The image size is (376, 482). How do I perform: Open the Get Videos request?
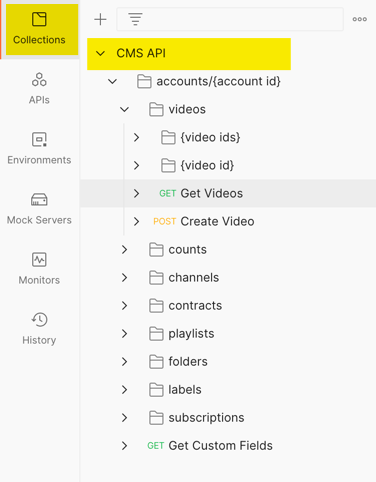(x=212, y=193)
